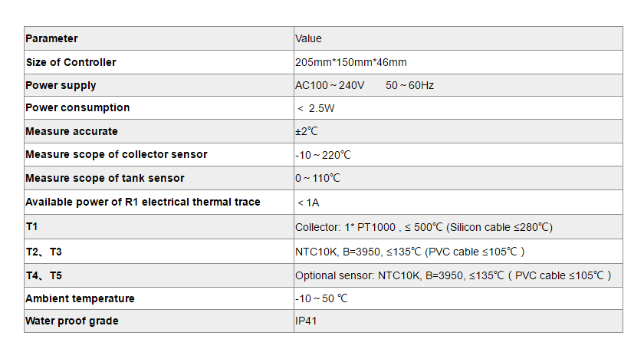Click the Parameter header cell
Viewport: 644px width, 359px height.
tap(52, 38)
